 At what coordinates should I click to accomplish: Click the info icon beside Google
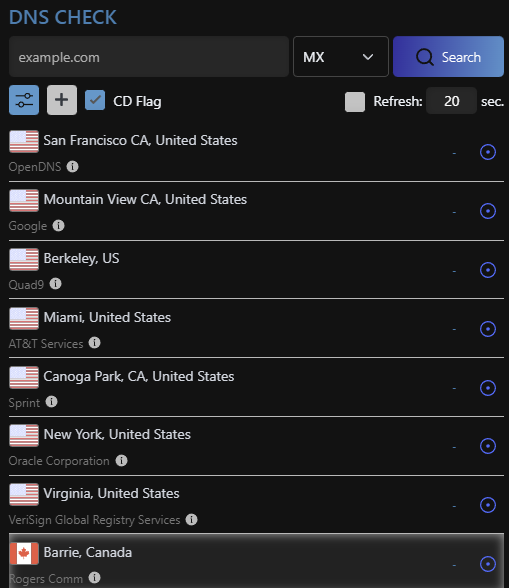pyautogui.click(x=59, y=225)
